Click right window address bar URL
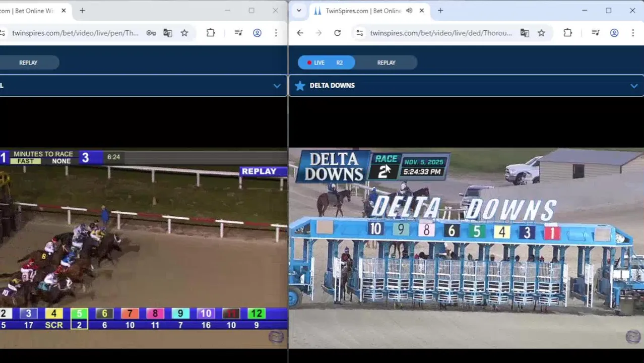Screen dimensions: 644x363 point(441,33)
